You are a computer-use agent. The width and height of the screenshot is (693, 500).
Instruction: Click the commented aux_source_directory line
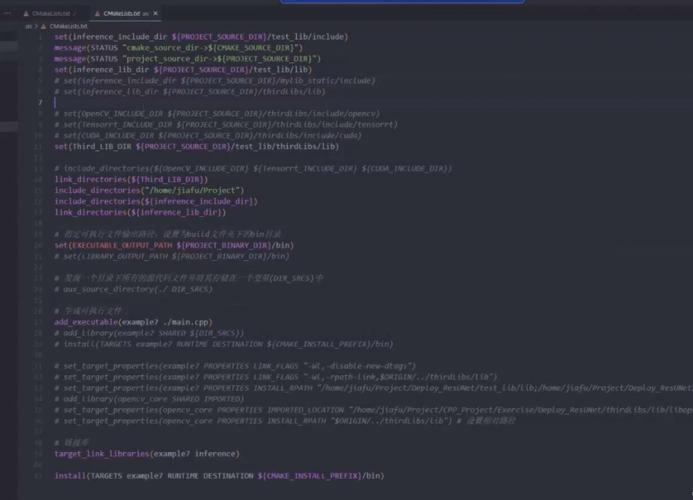[x=133, y=289]
